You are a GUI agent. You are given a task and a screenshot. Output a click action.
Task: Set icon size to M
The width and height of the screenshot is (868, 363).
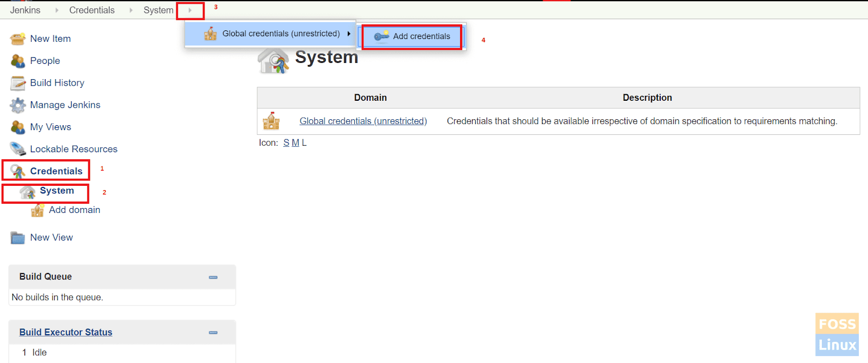click(x=296, y=143)
